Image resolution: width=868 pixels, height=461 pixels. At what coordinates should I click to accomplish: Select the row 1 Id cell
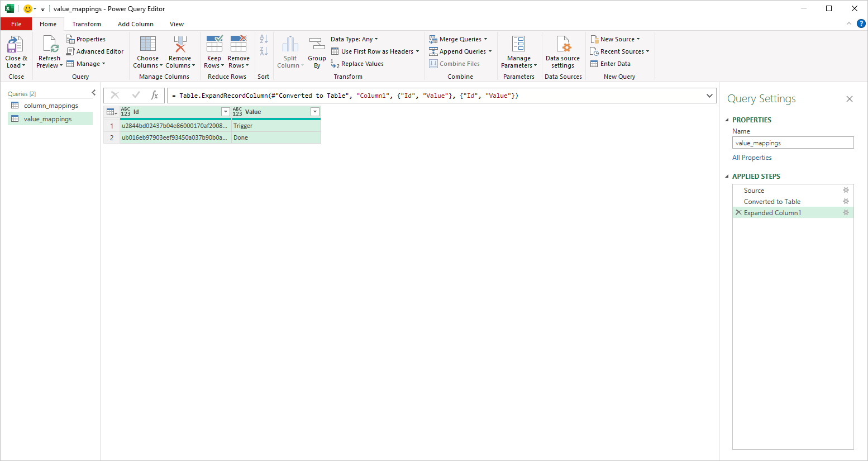point(175,126)
